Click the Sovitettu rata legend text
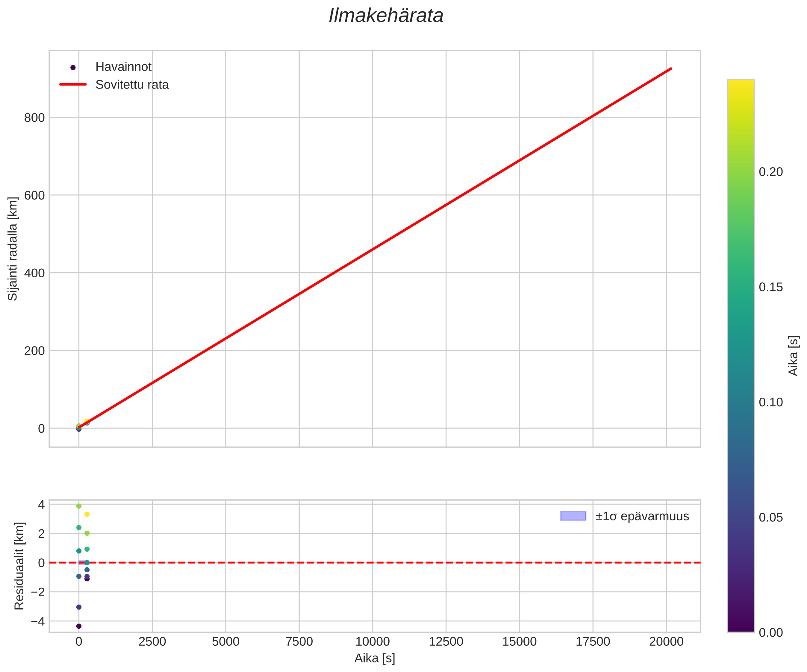The width and height of the screenshot is (807, 672). [x=132, y=84]
